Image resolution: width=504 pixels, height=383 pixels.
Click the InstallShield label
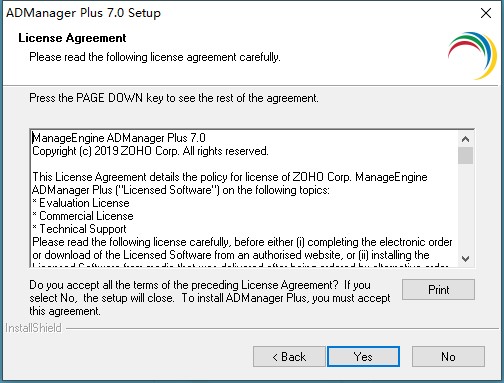click(x=33, y=328)
